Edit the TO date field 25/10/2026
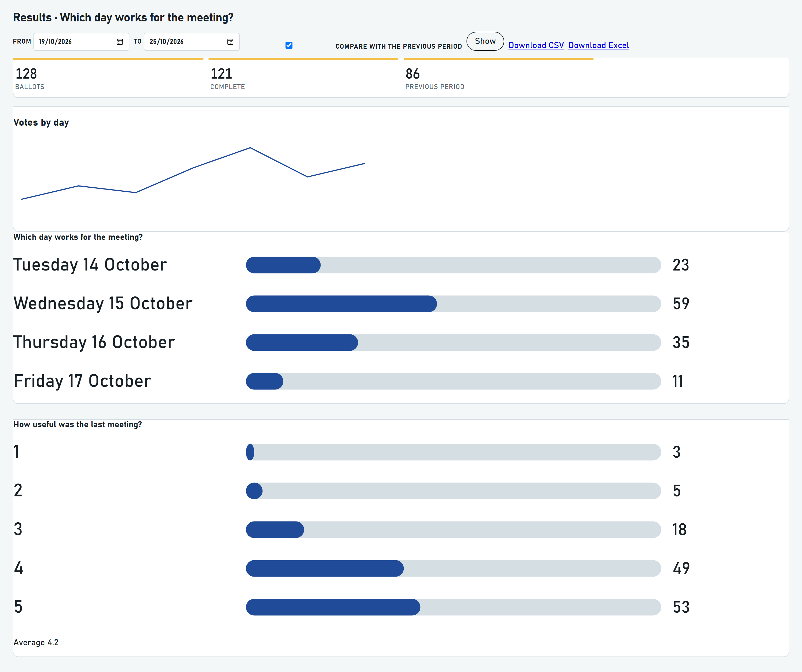The image size is (802, 672). (192, 42)
